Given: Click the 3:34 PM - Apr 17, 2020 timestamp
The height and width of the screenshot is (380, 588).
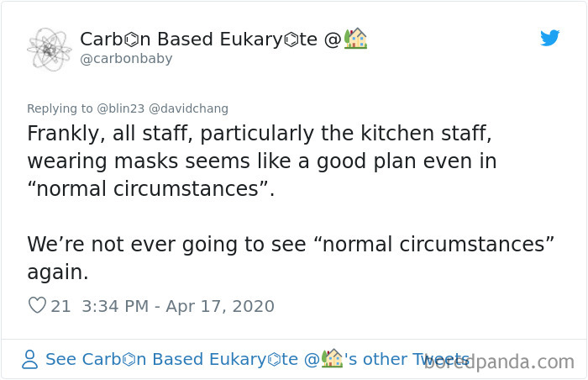Looking at the screenshot, I should click(178, 306).
